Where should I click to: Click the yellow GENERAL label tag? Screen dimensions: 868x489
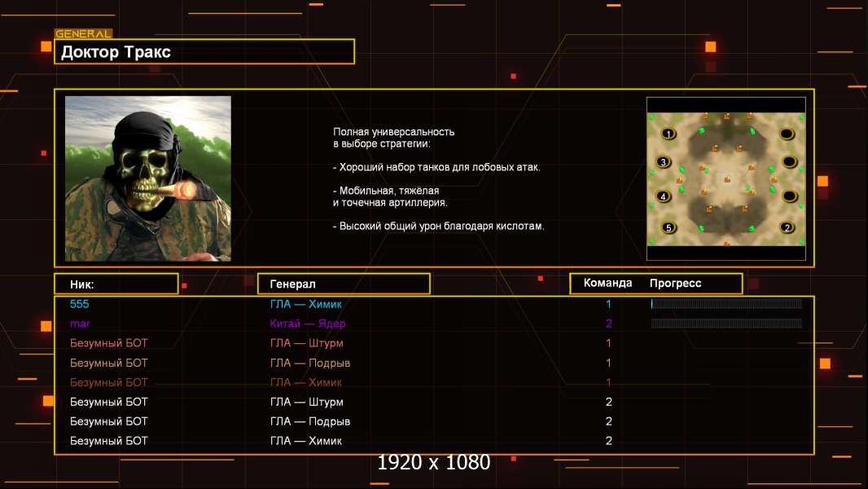point(83,33)
